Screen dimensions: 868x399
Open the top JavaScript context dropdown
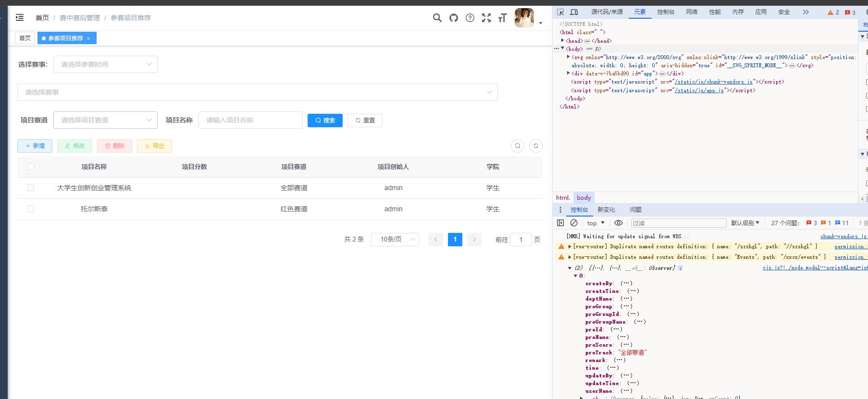tap(596, 223)
